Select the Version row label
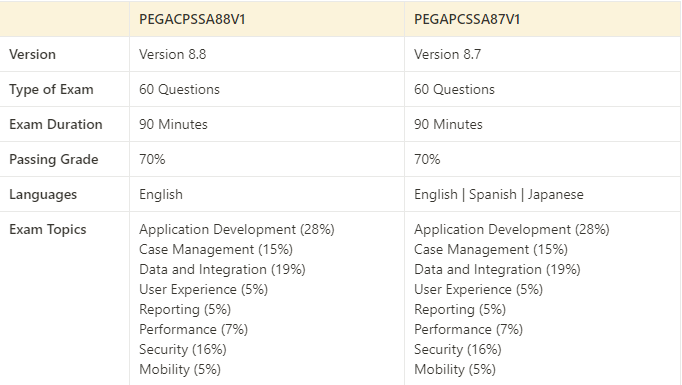Image resolution: width=682 pixels, height=385 pixels. [x=33, y=54]
